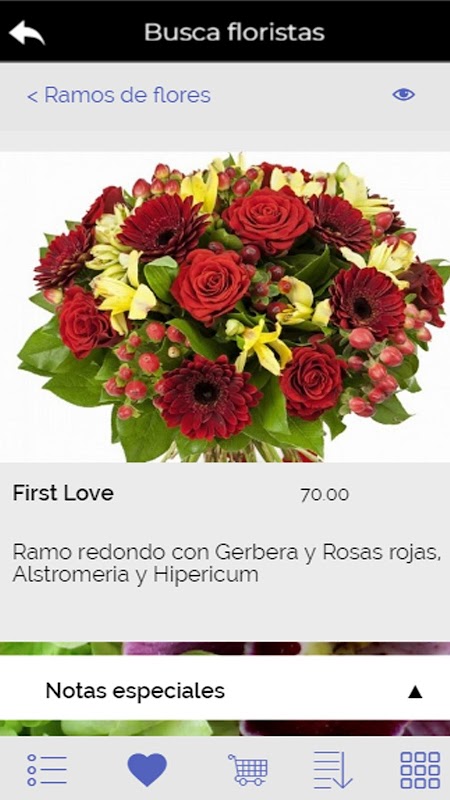Image resolution: width=450 pixels, height=800 pixels.
Task: Tap the First Love bouquet image
Action: 225,307
